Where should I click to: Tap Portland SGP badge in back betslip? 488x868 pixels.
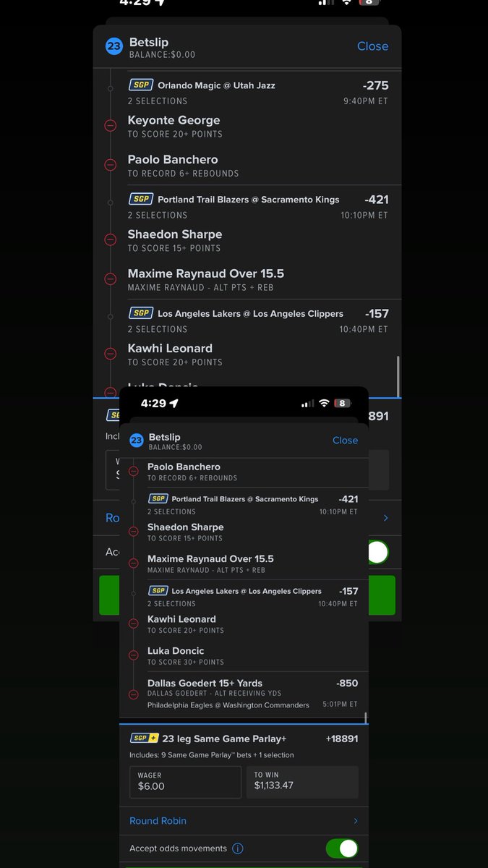[x=141, y=199]
